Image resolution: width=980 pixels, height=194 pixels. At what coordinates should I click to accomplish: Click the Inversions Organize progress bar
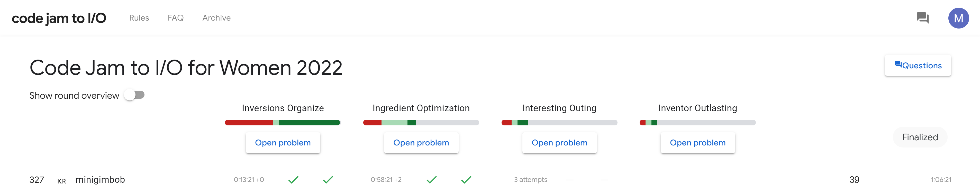(x=283, y=123)
